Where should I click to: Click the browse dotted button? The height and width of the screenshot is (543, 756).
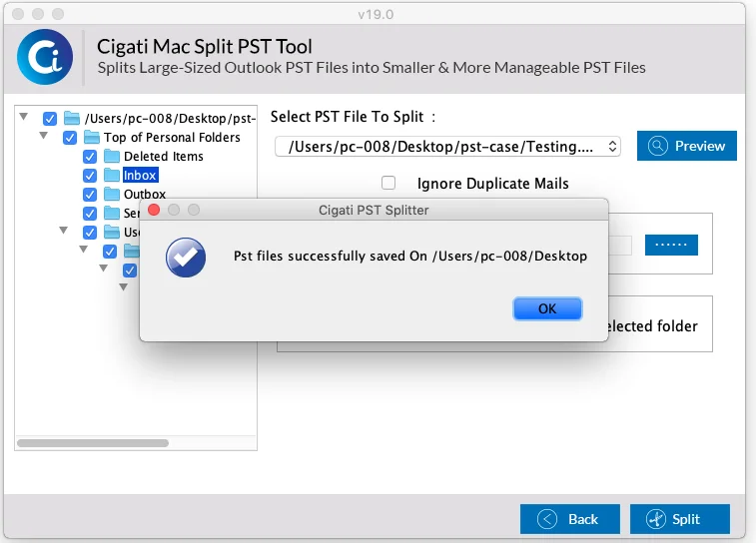click(x=671, y=245)
